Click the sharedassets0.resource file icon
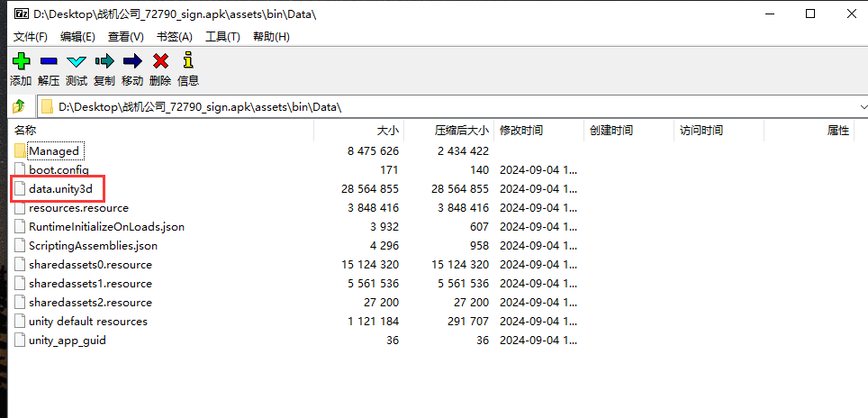Viewport: 868px width, 418px height. point(20,265)
